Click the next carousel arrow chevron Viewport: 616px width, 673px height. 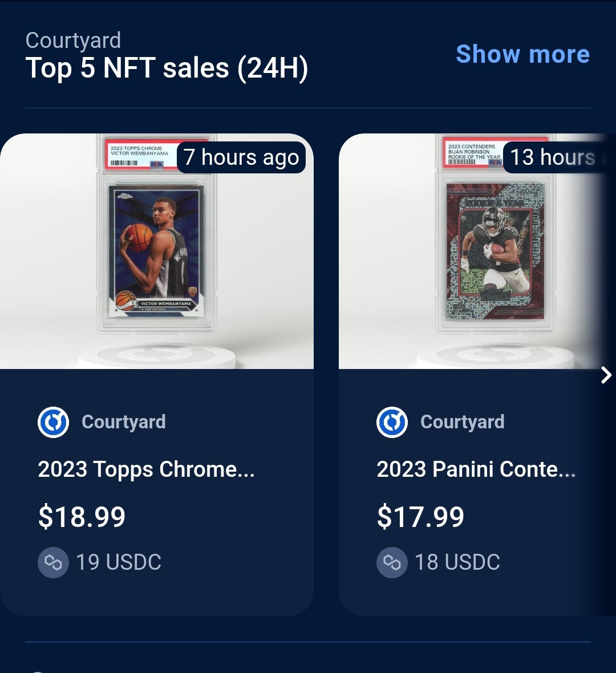pos(606,375)
